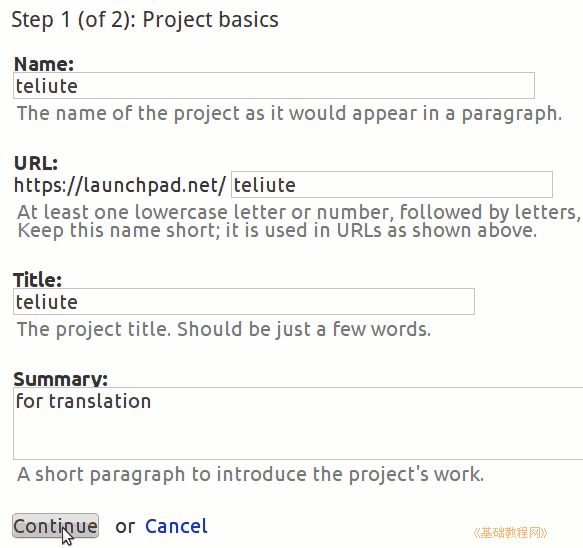Select the URL input containing teliute
The width and height of the screenshot is (583, 548).
click(392, 184)
